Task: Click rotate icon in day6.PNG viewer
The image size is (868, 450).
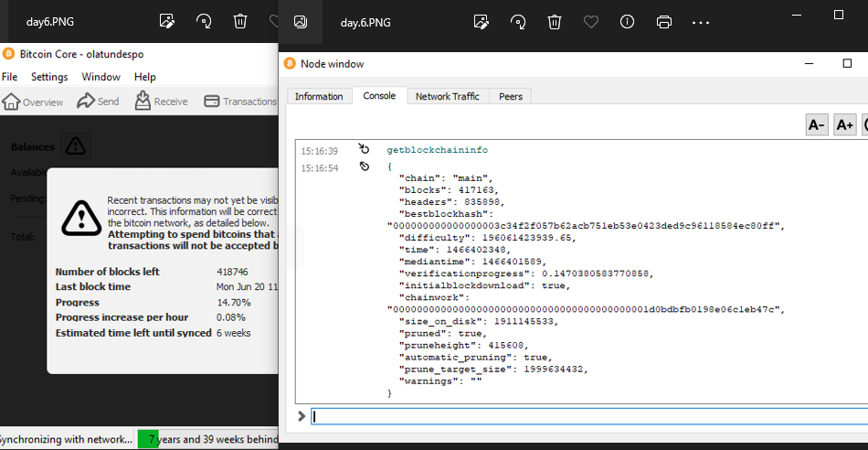Action: 204,22
